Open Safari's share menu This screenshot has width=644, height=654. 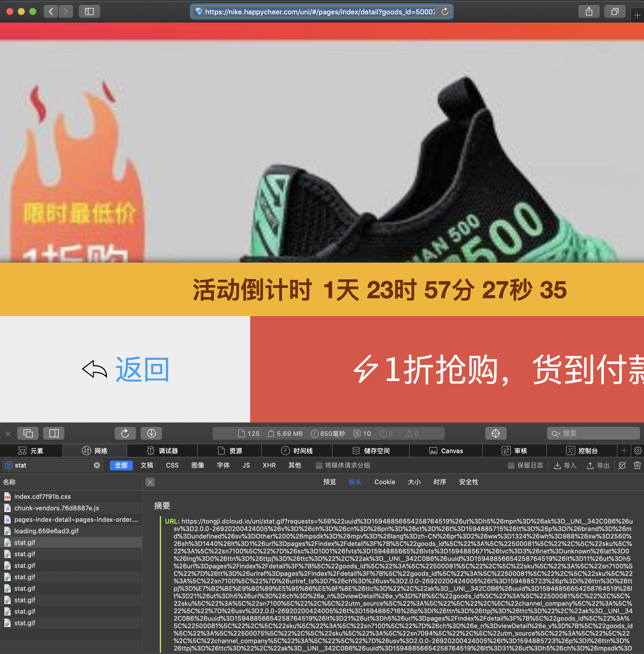pyautogui.click(x=589, y=11)
